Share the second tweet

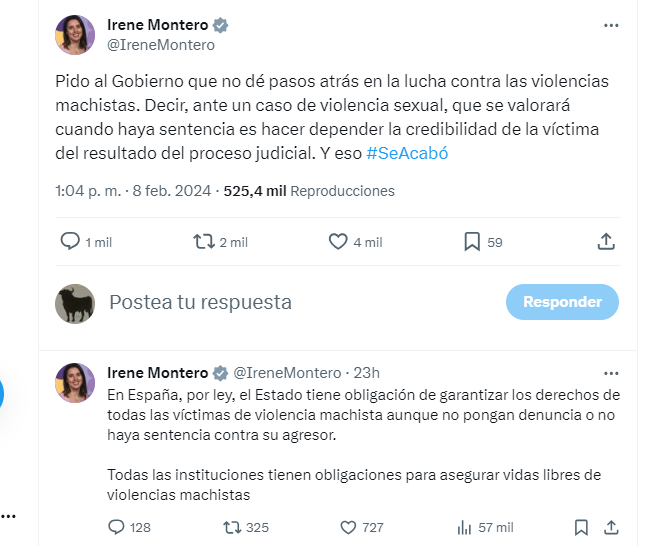[x=609, y=527]
